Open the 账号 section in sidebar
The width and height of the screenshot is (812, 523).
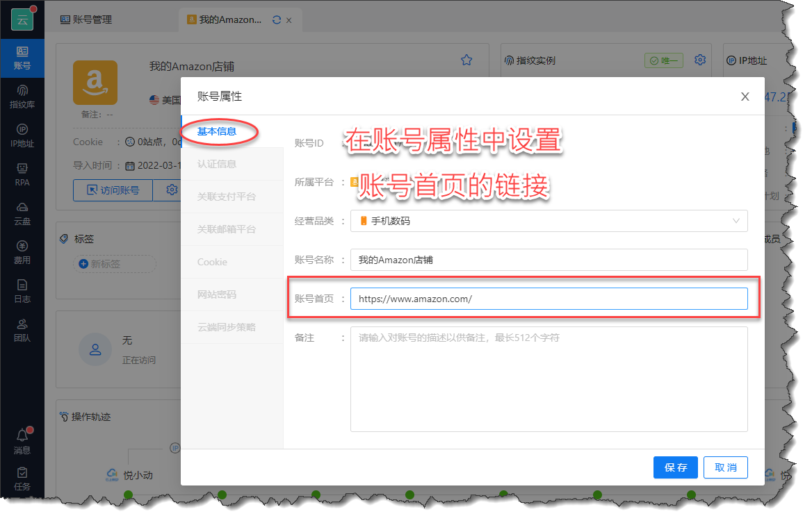tap(22, 58)
